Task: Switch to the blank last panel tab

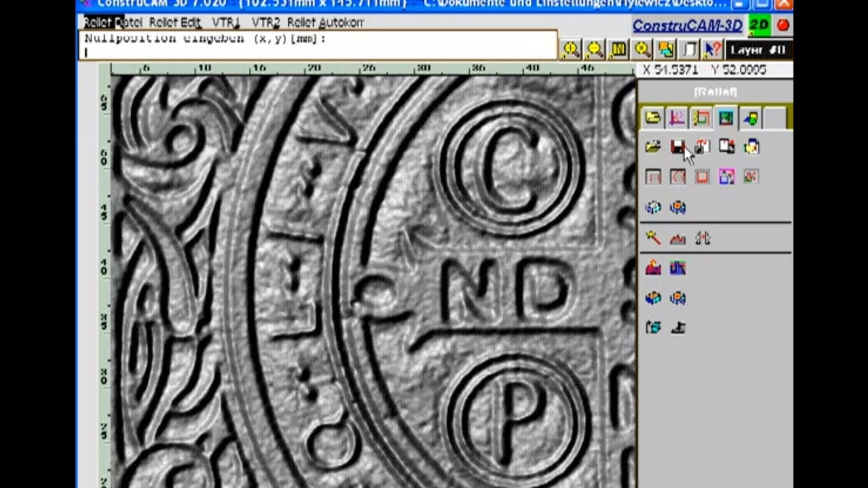Action: (774, 118)
